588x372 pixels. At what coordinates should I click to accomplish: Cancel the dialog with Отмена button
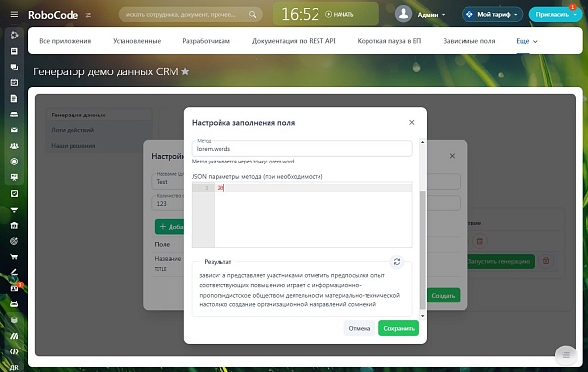[x=360, y=328]
